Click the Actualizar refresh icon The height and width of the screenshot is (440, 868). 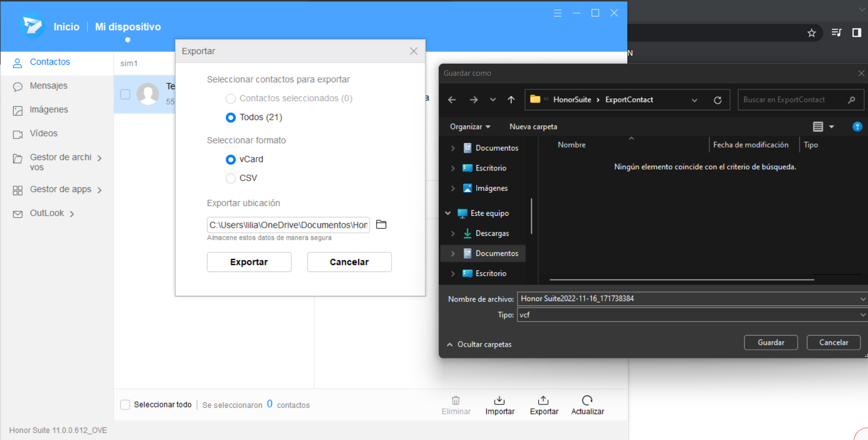click(x=587, y=400)
